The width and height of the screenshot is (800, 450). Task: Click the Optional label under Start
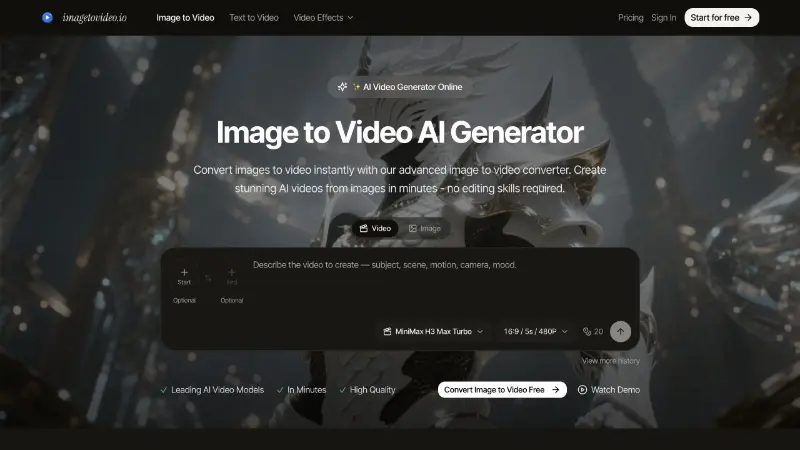pos(184,301)
